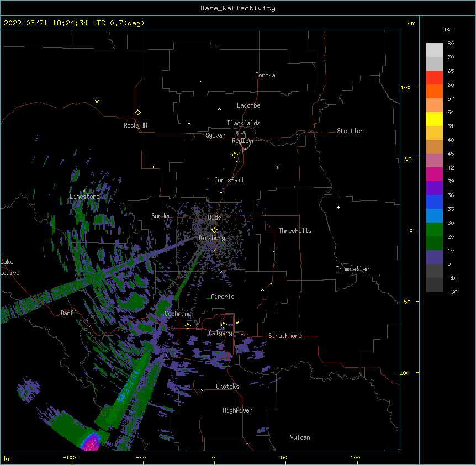Click the Lake Louise label
476x465 pixels.
tap(10, 267)
